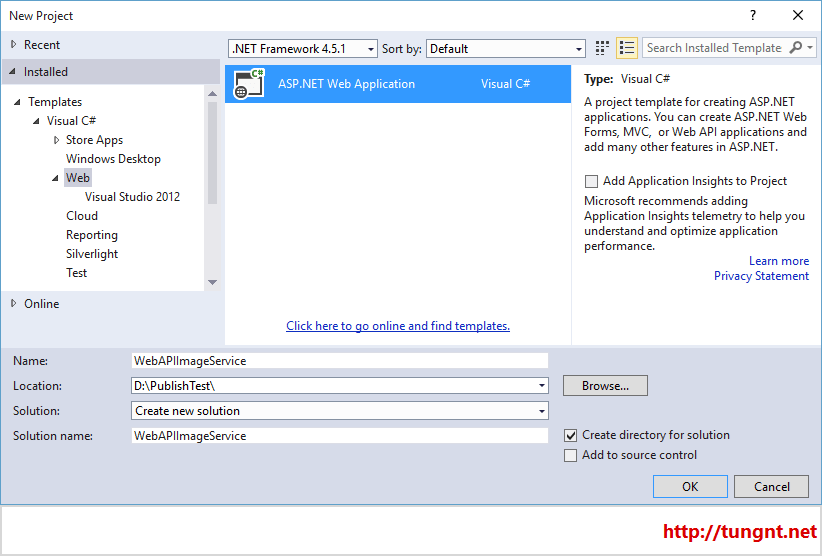Collapse the Templates tree node
822x556 pixels.
pos(17,102)
